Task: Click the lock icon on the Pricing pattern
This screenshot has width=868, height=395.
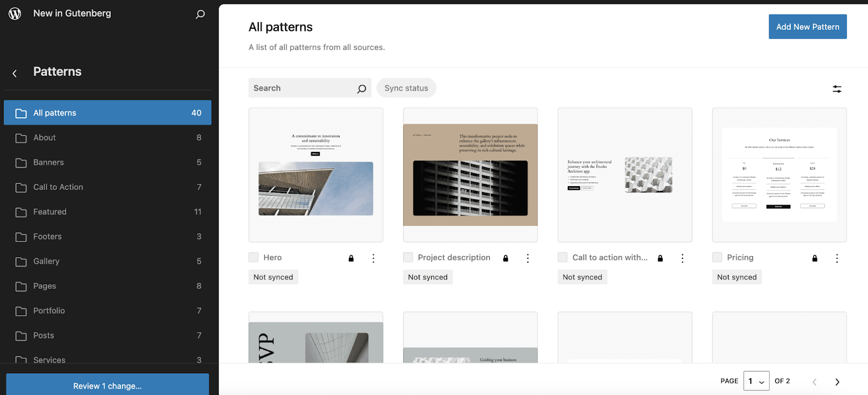Action: coord(815,258)
